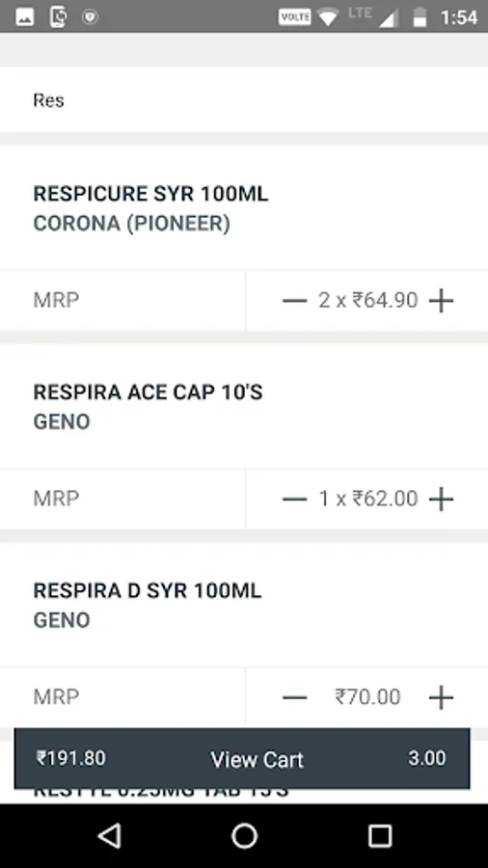Decrease RESPICURE SYR 100ML quantity with minus

(294, 301)
